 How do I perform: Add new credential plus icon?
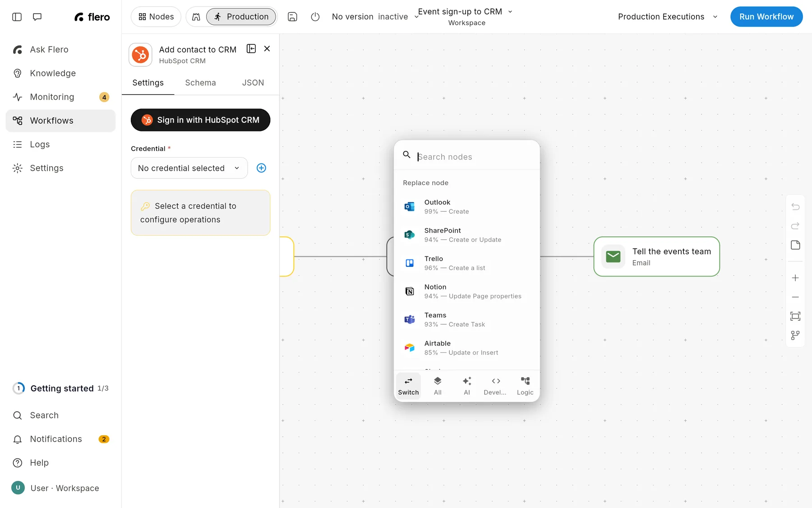click(x=261, y=168)
